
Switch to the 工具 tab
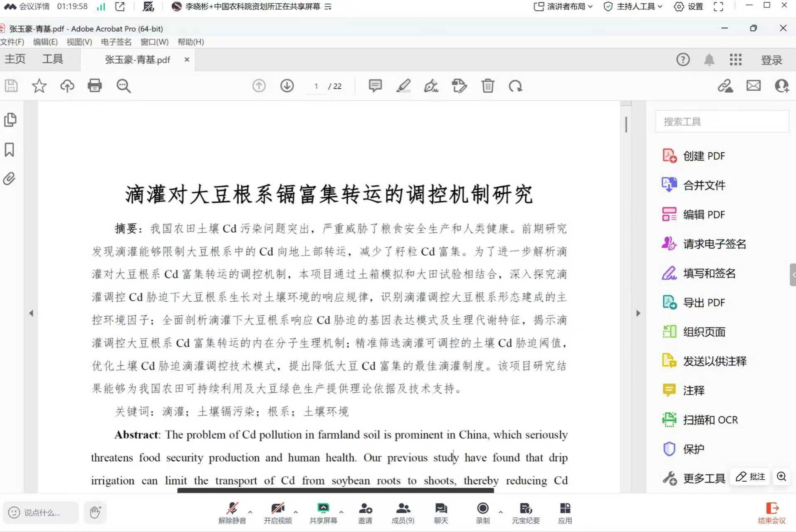point(52,59)
